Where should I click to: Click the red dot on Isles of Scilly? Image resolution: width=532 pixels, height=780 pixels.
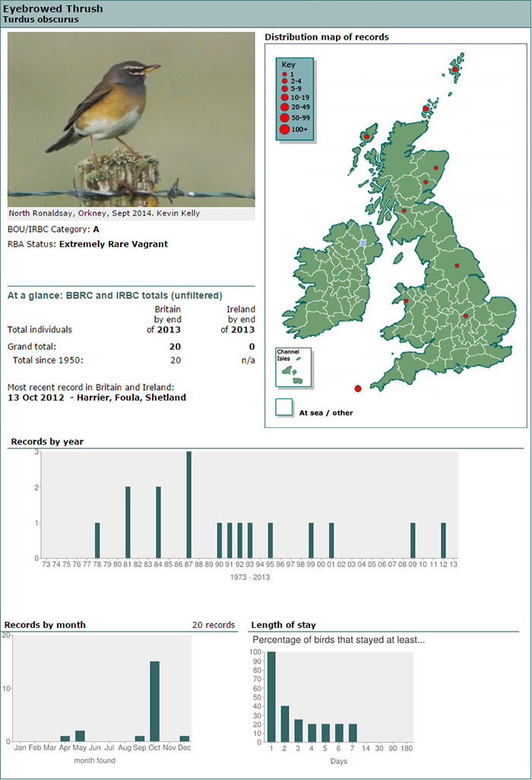(x=358, y=388)
